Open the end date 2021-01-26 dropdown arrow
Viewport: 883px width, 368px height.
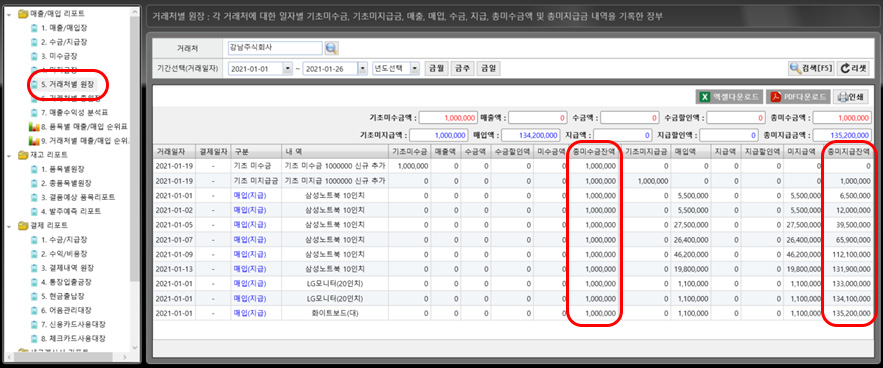tap(363, 68)
